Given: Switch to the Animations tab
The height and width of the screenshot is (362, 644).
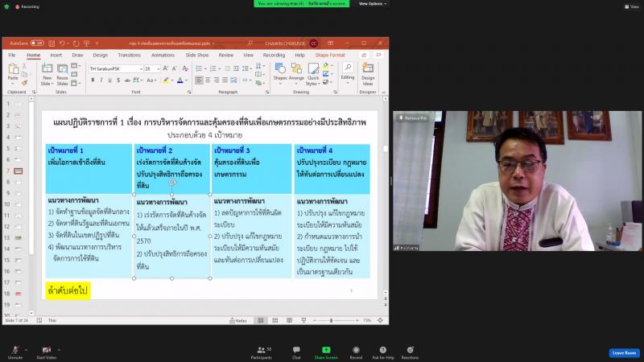Looking at the screenshot, I should click(x=163, y=55).
